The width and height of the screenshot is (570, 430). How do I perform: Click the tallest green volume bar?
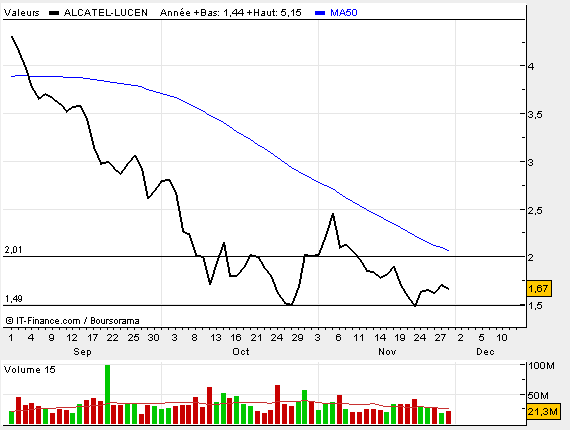(107, 394)
